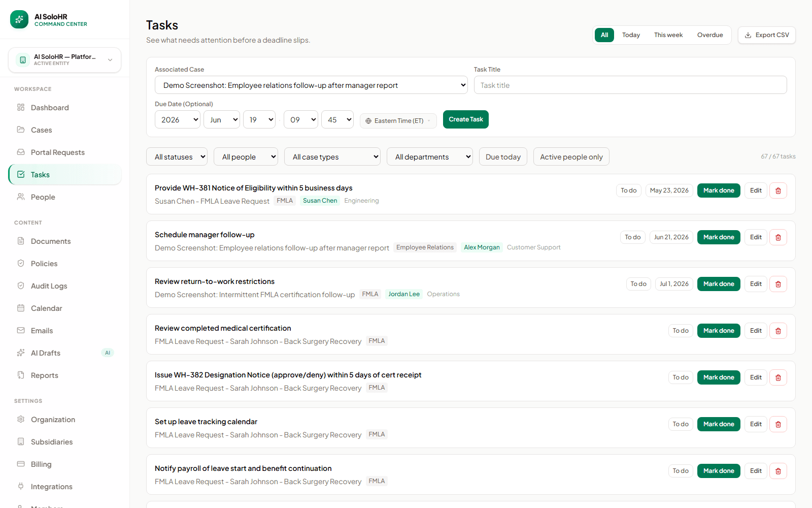Open Calendar from sidebar
Screen dimensions: 812x508
[65, 308]
